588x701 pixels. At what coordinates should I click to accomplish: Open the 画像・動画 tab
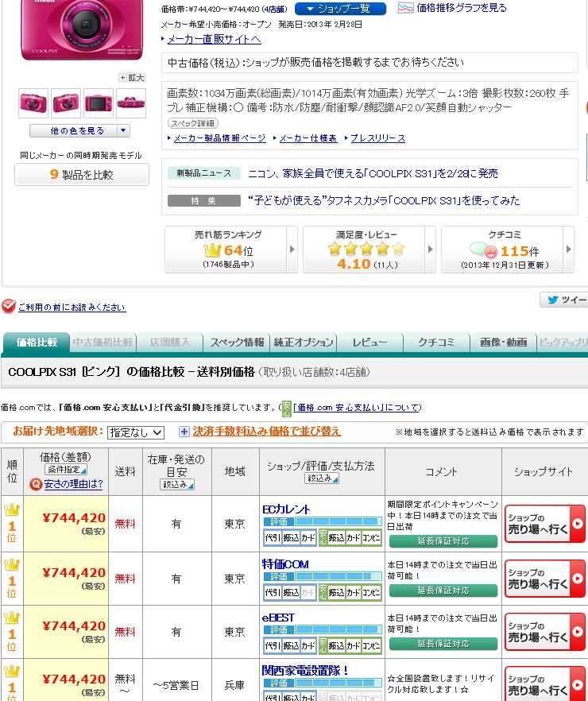[x=503, y=343]
